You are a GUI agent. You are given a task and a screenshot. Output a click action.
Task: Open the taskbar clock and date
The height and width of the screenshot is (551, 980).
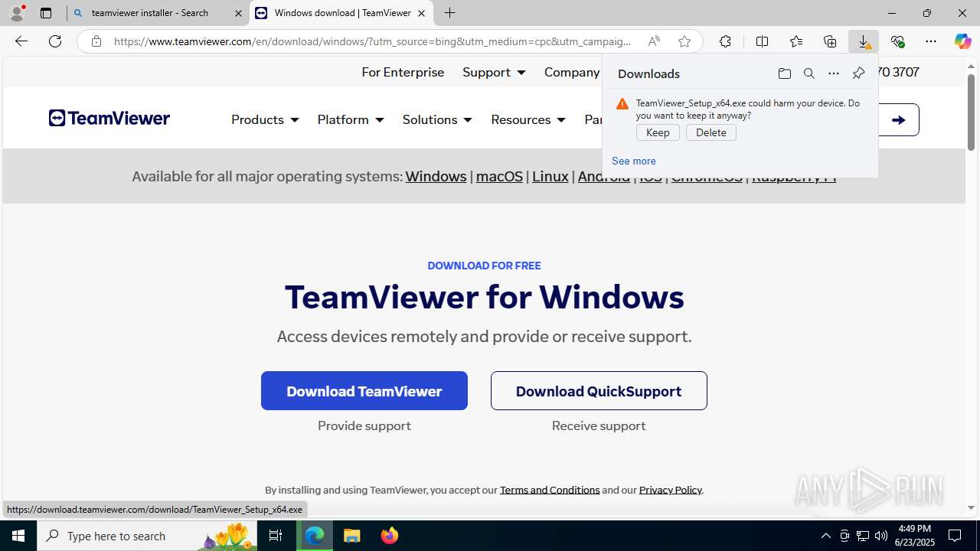click(915, 536)
